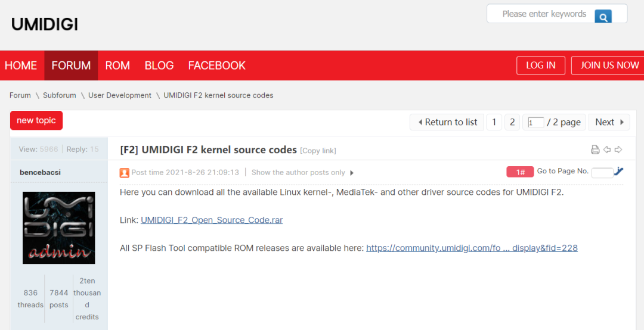Click the Next page button

609,122
